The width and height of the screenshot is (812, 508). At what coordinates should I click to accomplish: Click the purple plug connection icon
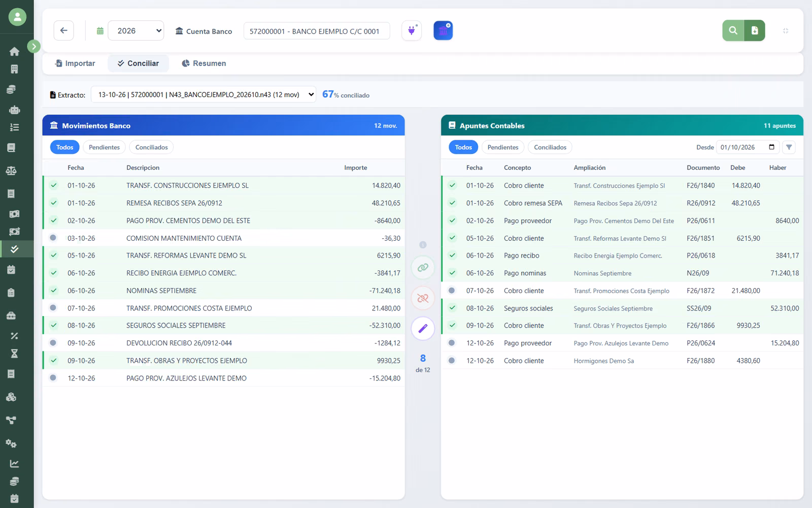(412, 30)
